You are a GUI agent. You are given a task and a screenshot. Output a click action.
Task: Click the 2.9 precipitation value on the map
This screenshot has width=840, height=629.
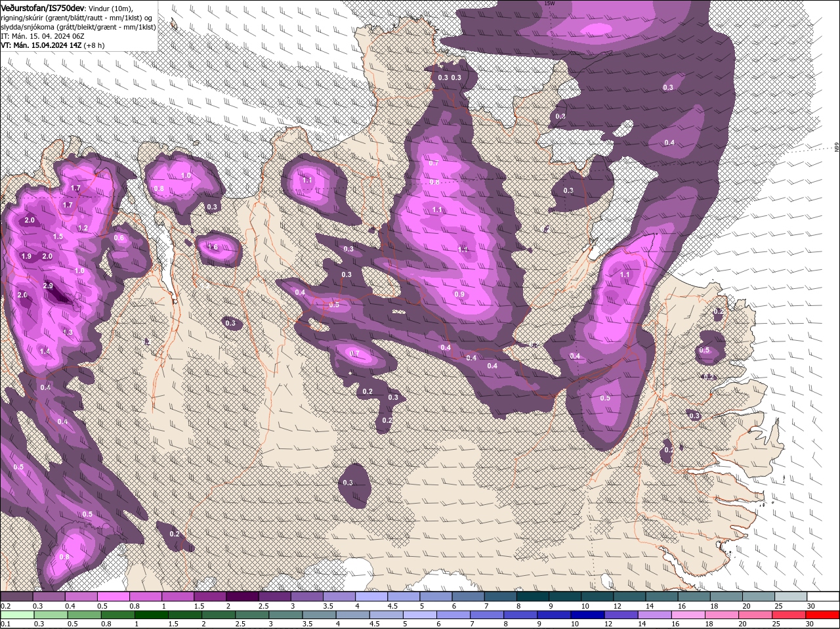48,286
